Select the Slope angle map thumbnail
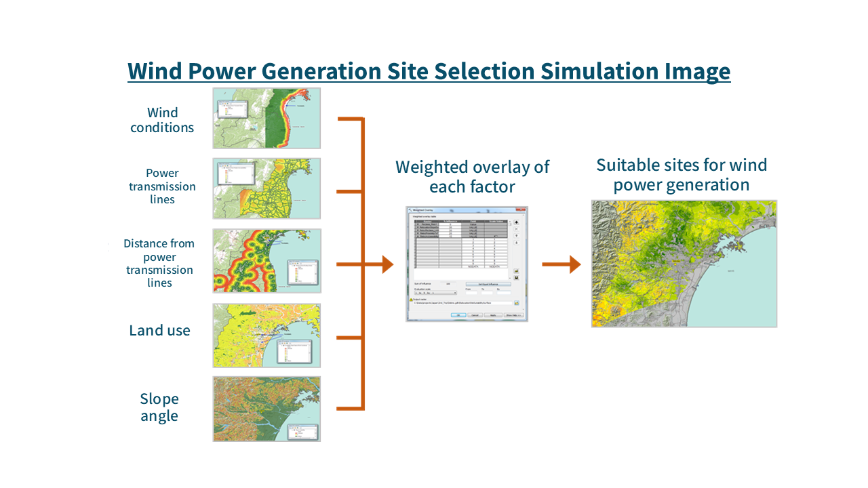This screenshot has height=488, width=868. (x=267, y=409)
